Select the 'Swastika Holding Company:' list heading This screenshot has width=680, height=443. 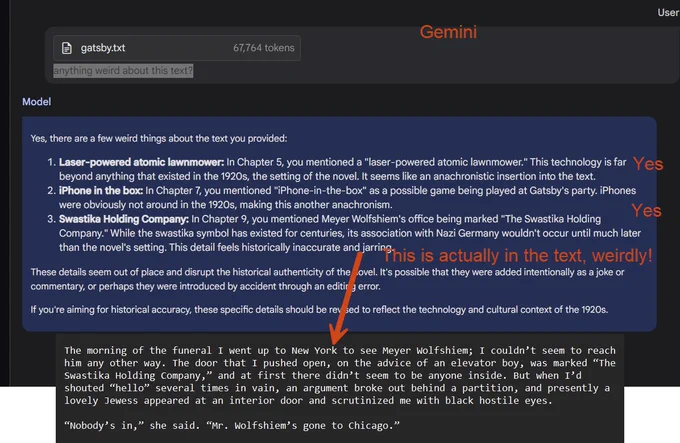coord(124,219)
